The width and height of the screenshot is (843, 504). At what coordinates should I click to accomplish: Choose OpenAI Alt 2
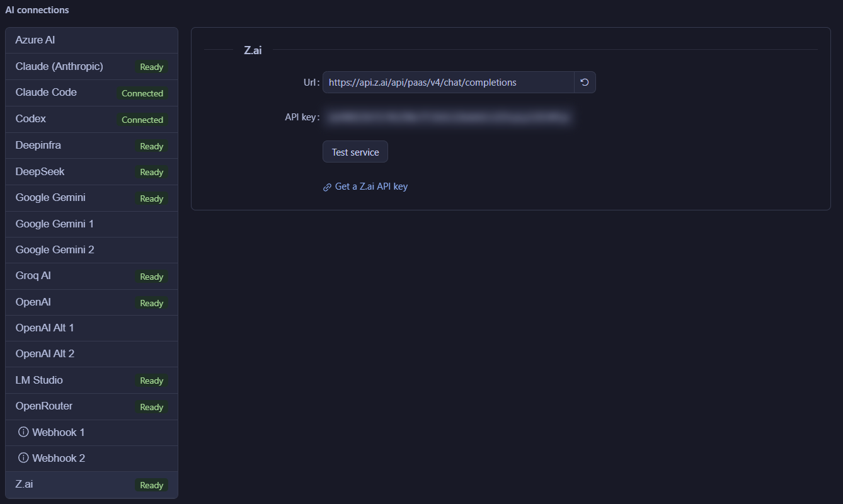(91, 354)
